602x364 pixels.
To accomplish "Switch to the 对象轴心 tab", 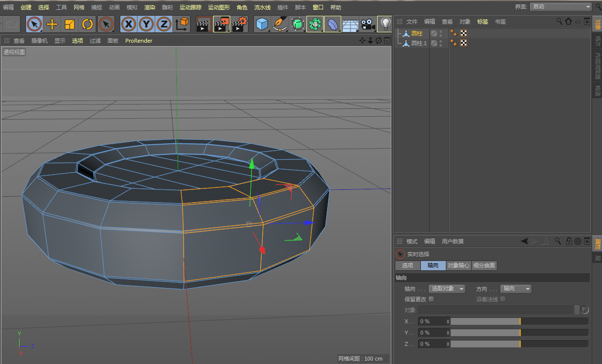I will (x=459, y=265).
